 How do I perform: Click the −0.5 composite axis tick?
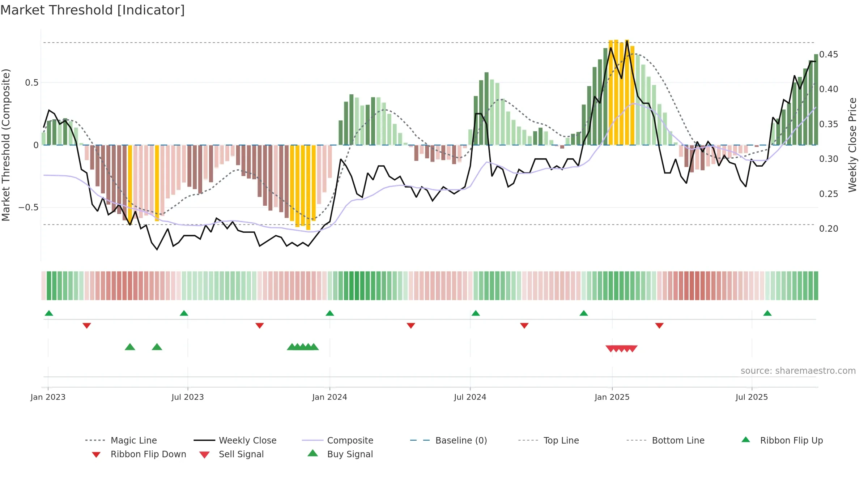point(29,207)
